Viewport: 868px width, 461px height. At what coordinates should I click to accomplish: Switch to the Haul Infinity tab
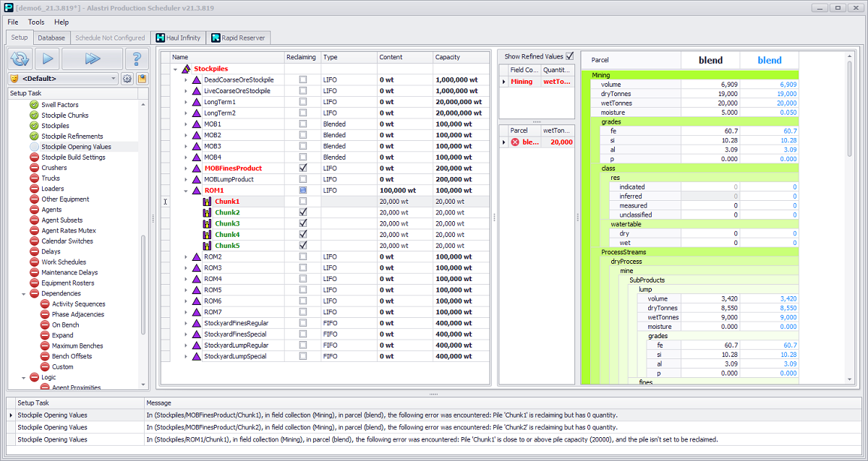point(179,38)
